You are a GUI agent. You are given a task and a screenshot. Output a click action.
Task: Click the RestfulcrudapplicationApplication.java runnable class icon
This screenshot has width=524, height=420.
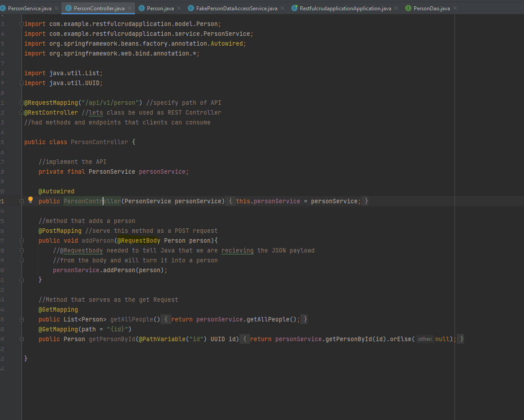[x=294, y=8]
